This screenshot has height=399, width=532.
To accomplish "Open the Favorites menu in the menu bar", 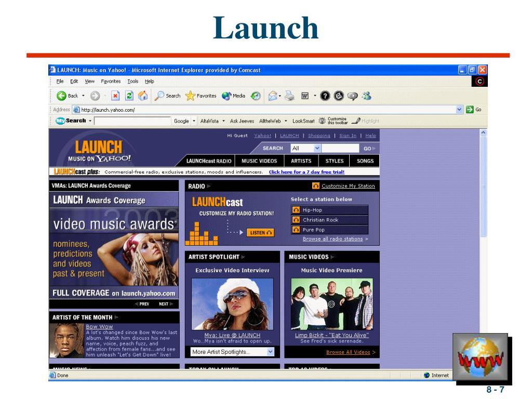I will point(111,82).
